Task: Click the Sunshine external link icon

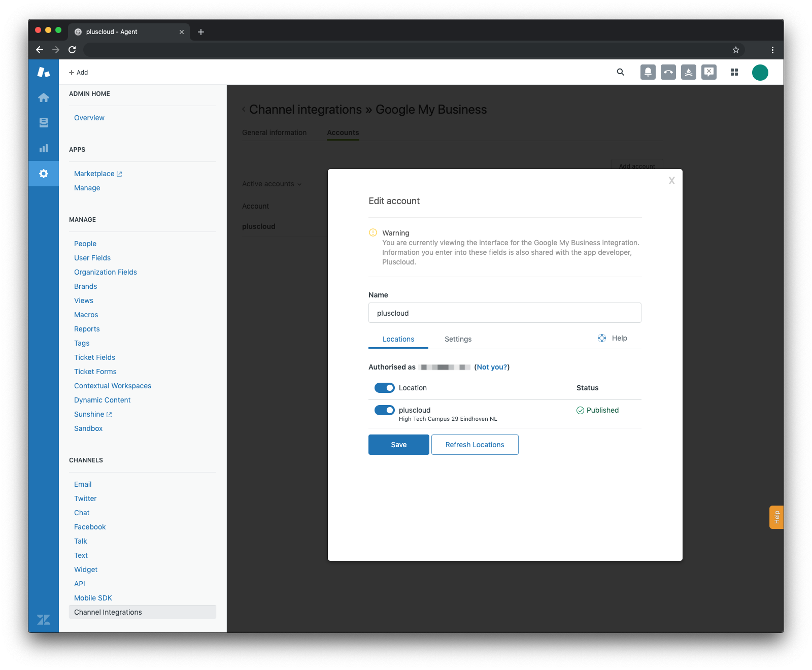Action: click(109, 415)
